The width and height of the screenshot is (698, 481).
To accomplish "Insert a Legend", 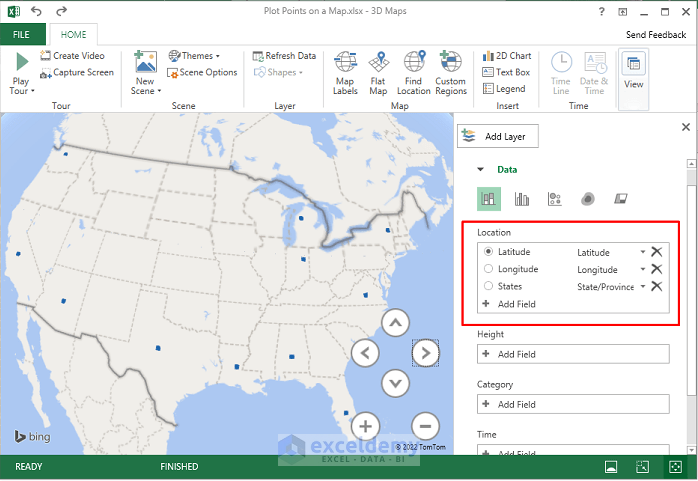I will (x=504, y=89).
